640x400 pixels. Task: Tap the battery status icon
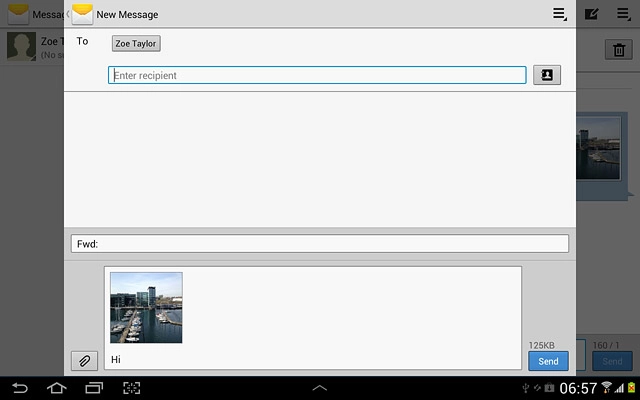[632, 388]
